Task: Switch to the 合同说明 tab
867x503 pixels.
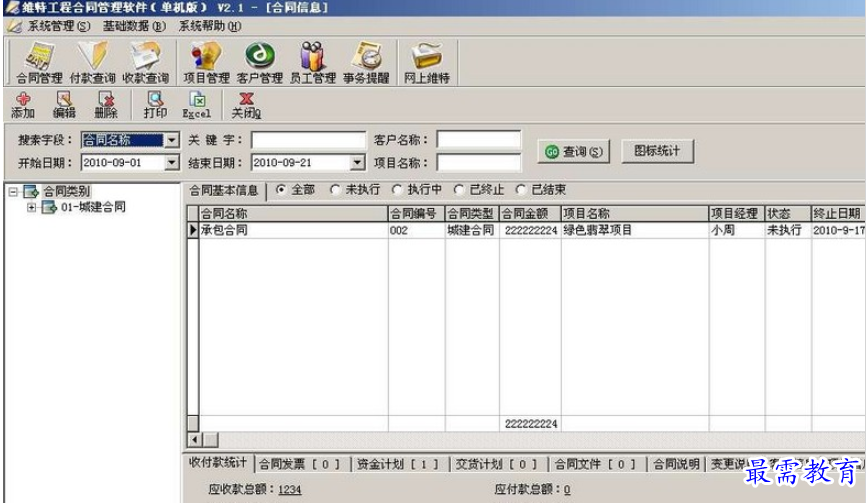Action: [676, 464]
